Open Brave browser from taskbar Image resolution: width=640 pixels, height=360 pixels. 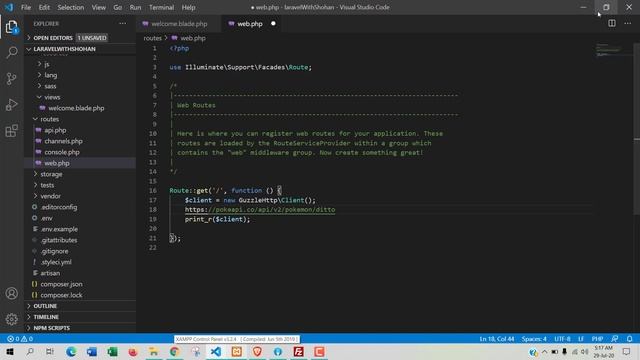[x=257, y=351]
